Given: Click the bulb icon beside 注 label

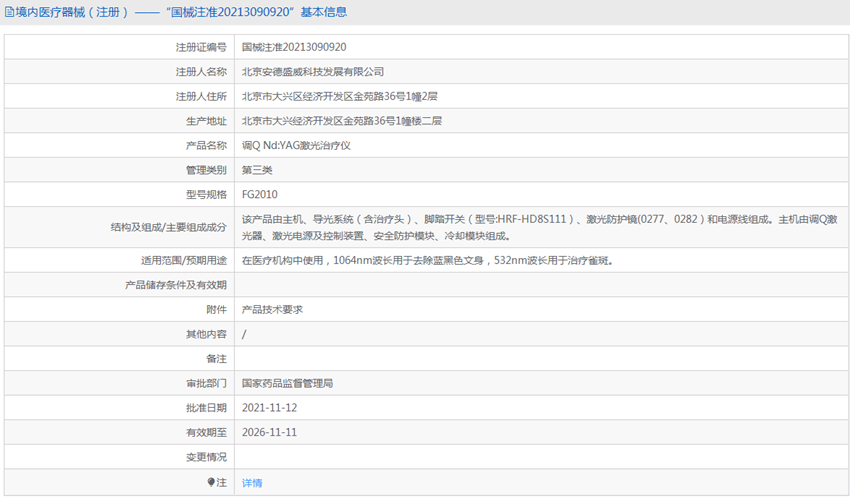Looking at the screenshot, I should [x=211, y=482].
